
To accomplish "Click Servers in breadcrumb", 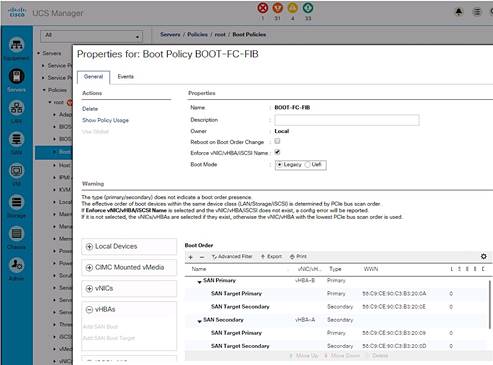I will [x=170, y=35].
